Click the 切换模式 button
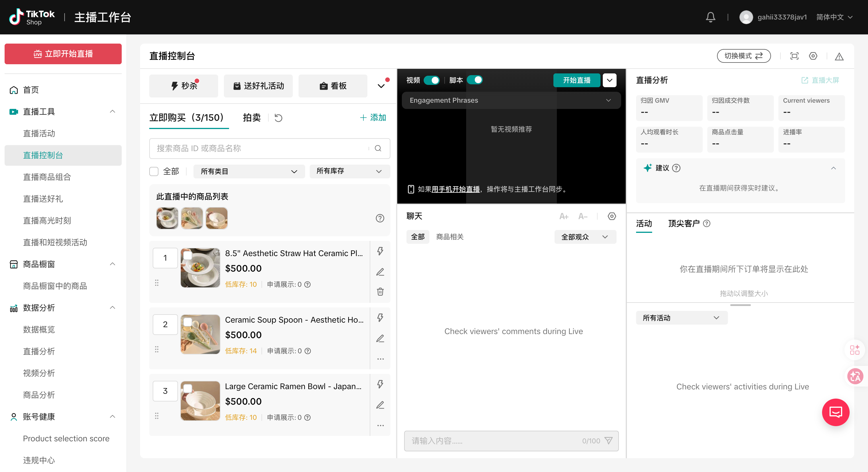 tap(743, 56)
